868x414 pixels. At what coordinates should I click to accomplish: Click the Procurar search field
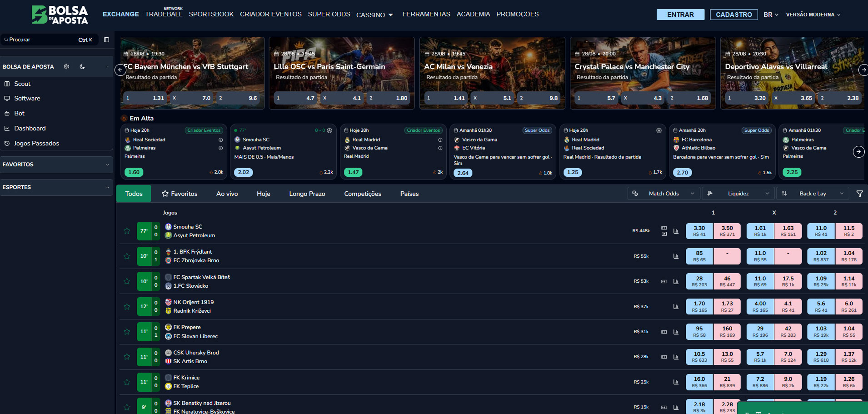[49, 40]
